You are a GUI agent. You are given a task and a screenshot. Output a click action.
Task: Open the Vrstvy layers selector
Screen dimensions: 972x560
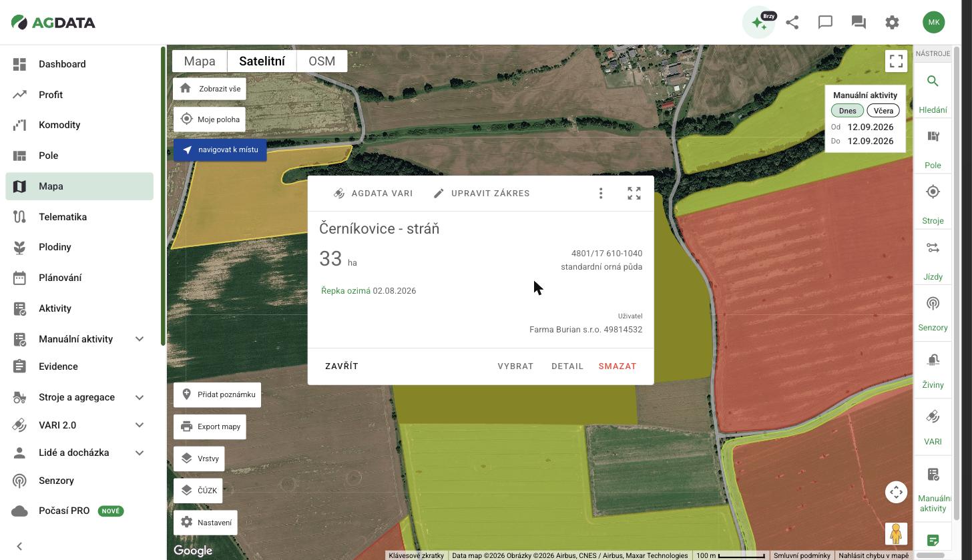[199, 459]
